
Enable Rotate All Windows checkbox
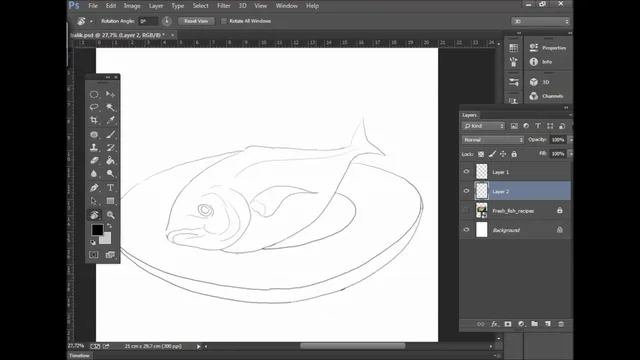[x=224, y=21]
